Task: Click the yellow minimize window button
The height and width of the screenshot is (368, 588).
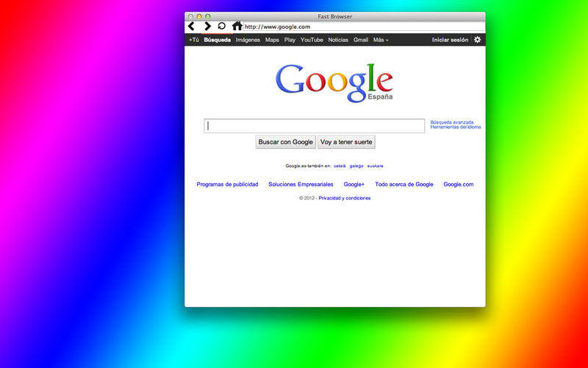Action: pyautogui.click(x=199, y=16)
